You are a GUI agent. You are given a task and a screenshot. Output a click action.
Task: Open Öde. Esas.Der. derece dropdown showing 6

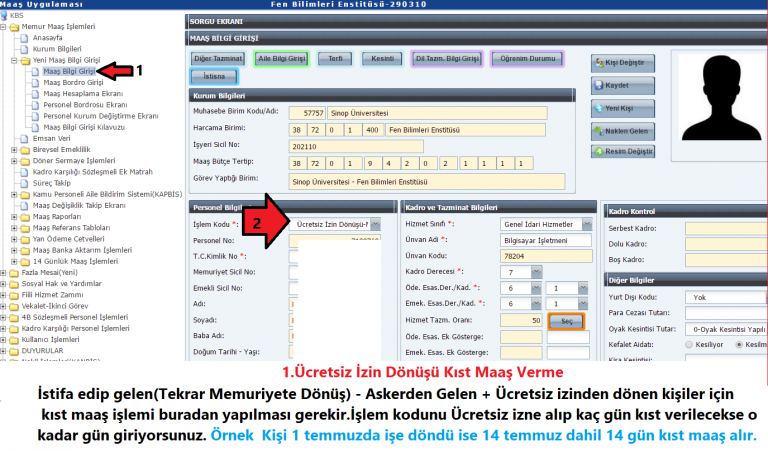pos(536,288)
